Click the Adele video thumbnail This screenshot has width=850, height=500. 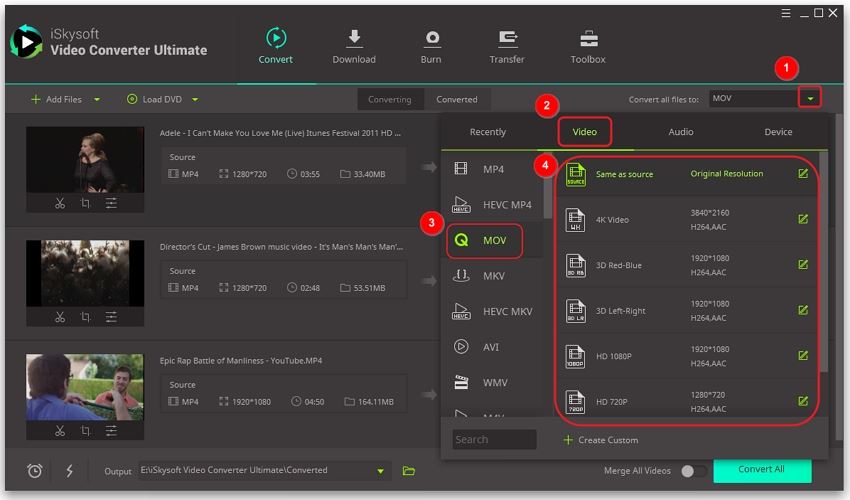click(x=85, y=160)
